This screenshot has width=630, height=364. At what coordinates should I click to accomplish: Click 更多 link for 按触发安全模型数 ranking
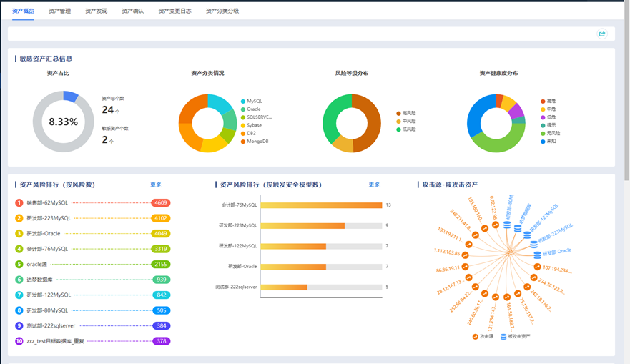[x=374, y=185]
